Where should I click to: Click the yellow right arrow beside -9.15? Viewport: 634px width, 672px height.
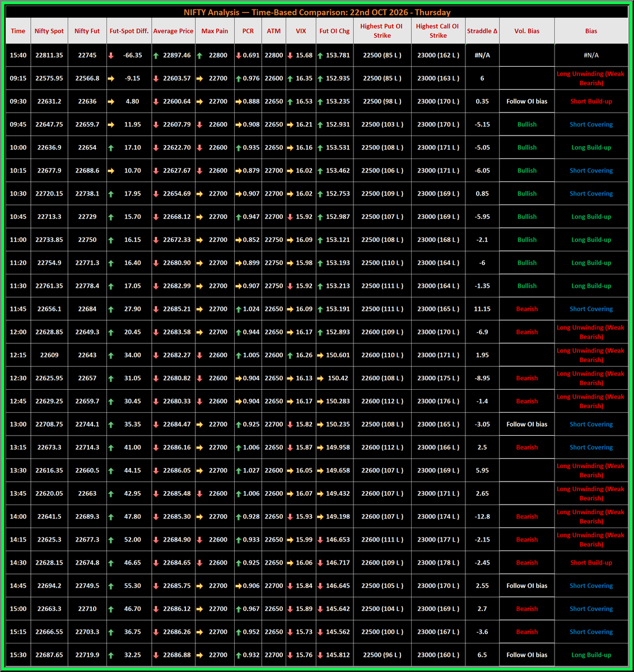[111, 78]
